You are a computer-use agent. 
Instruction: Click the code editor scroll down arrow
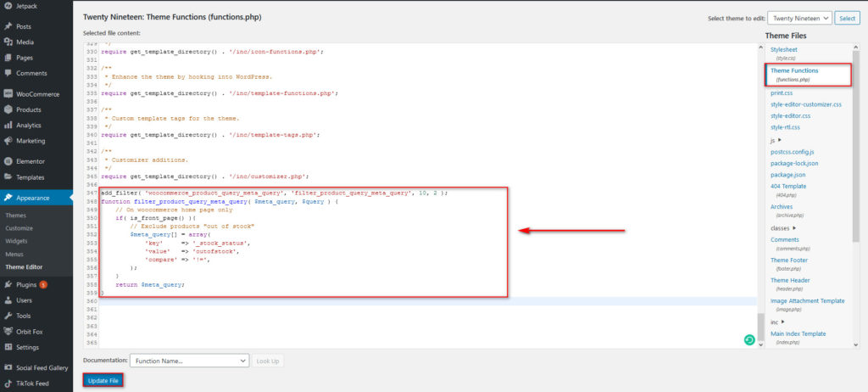point(760,344)
